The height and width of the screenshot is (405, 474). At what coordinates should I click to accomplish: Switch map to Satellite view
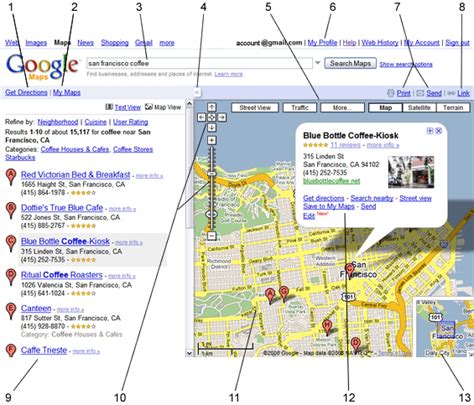click(419, 108)
